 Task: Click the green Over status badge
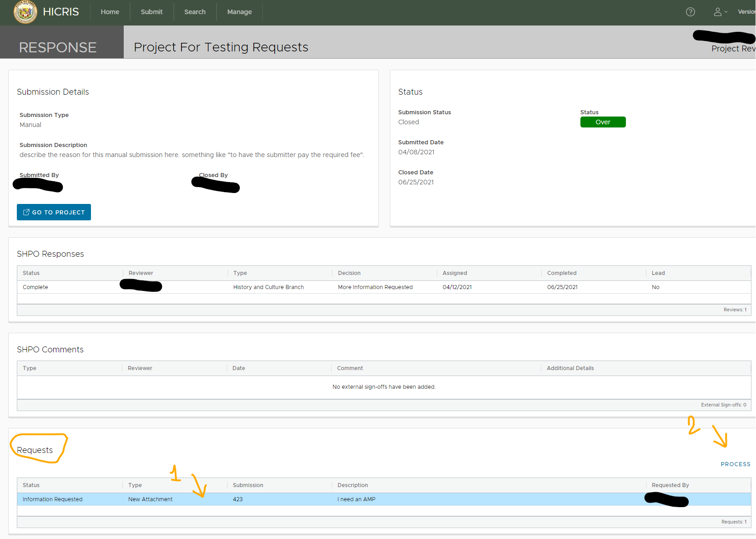pyautogui.click(x=603, y=122)
